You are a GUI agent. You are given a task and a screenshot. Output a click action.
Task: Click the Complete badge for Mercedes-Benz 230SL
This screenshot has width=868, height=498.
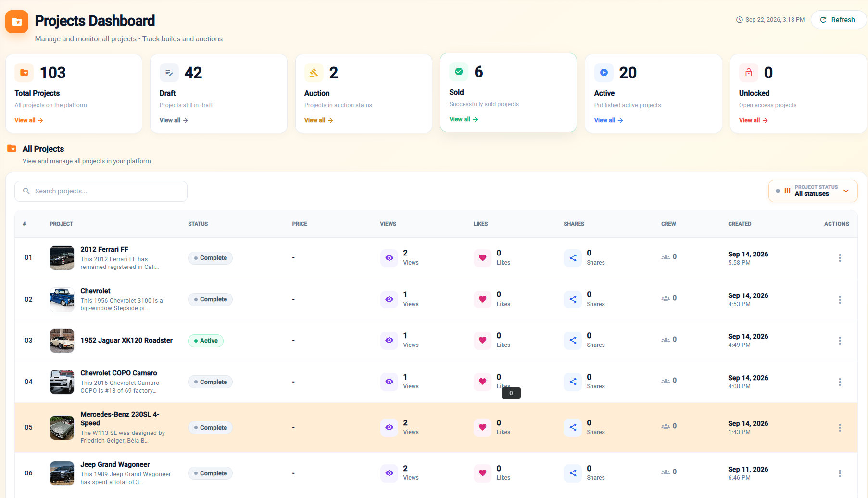coord(210,428)
